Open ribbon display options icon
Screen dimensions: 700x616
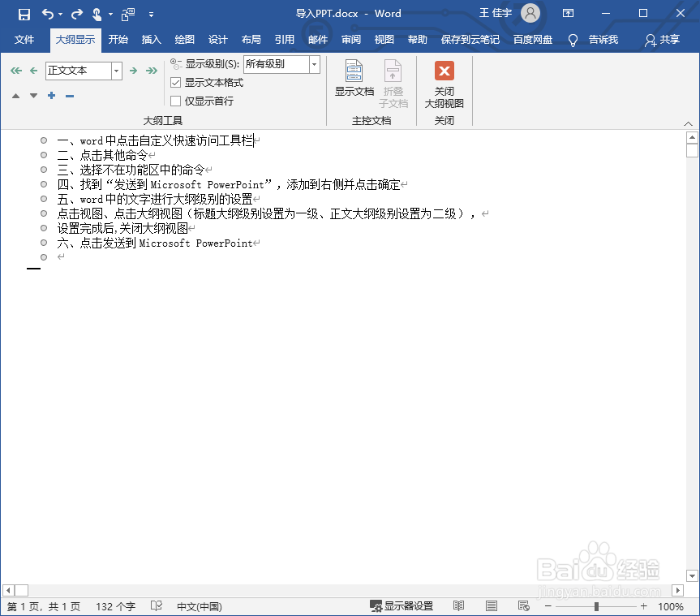pos(568,14)
